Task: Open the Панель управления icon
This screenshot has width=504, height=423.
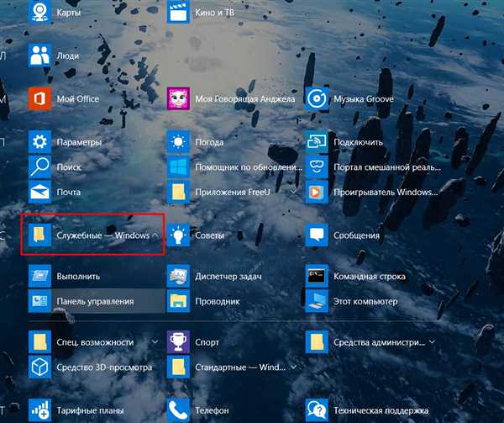Action: [39, 301]
